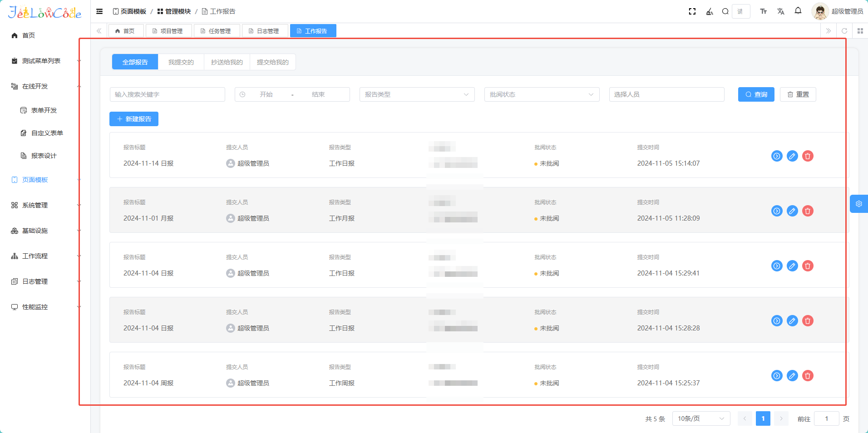Click the broom clear-cache icon
The image size is (868, 433).
709,11
